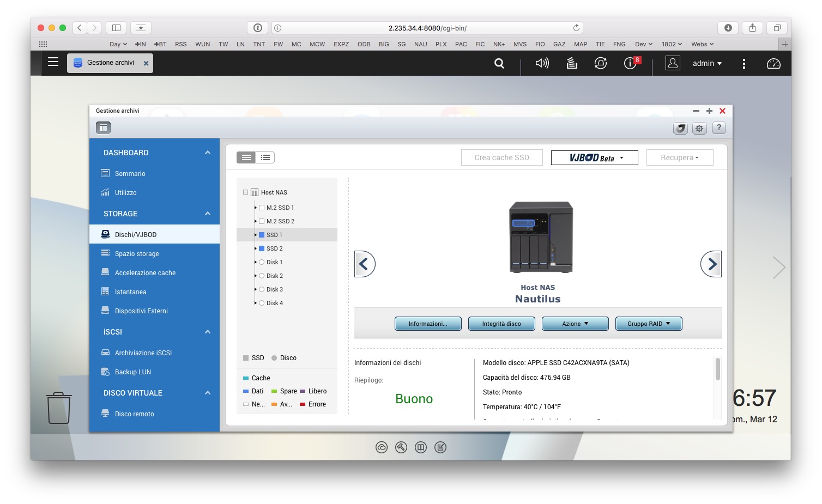Open the desktop trash bin
Viewport: 822px width, 504px height.
59,408
